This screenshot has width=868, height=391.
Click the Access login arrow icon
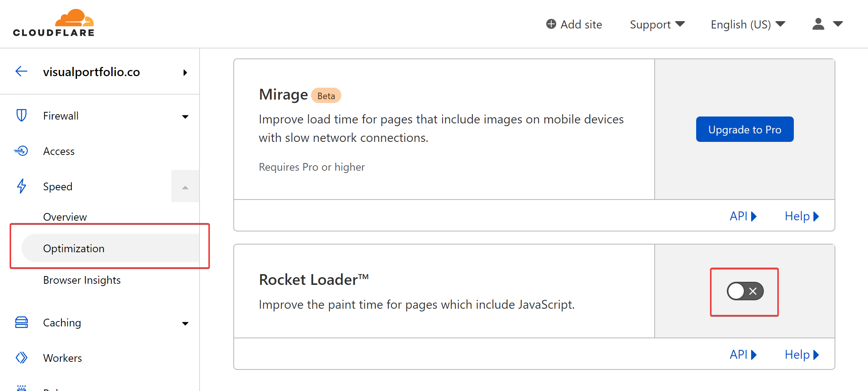click(22, 151)
